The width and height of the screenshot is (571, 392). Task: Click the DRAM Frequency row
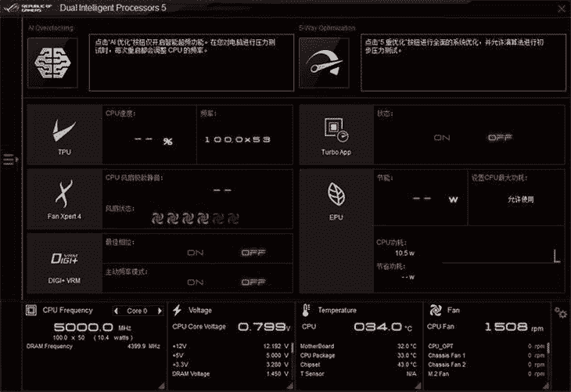click(x=93, y=346)
